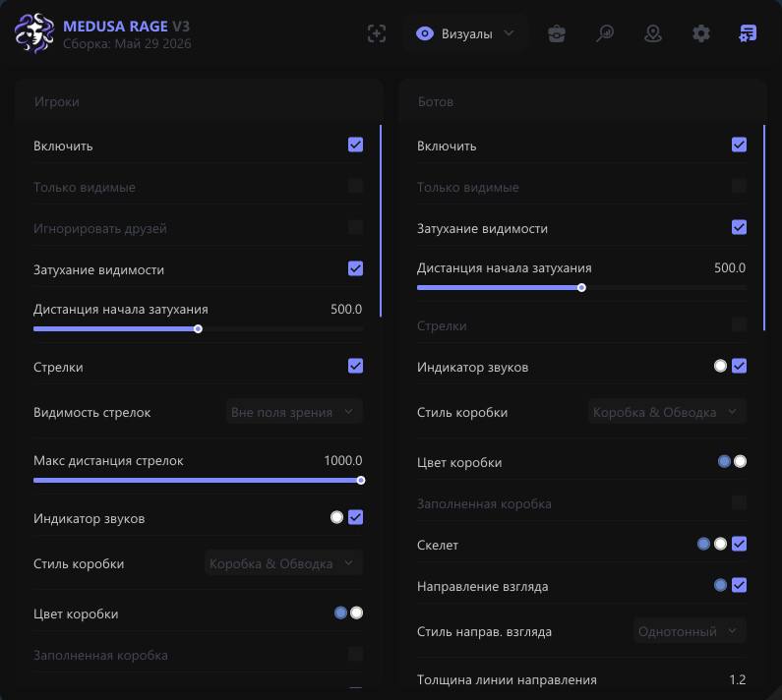Click 500.0 fade distance value in Игроки
The image size is (782, 700).
point(346,309)
